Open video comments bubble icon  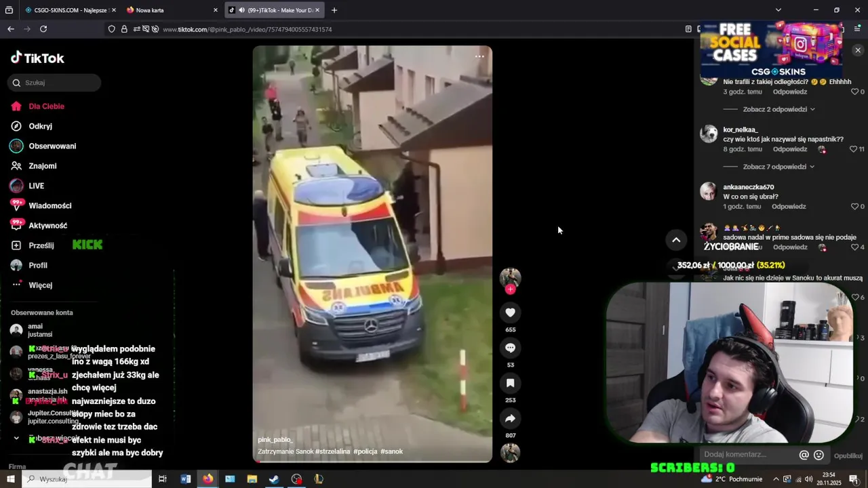pos(511,348)
